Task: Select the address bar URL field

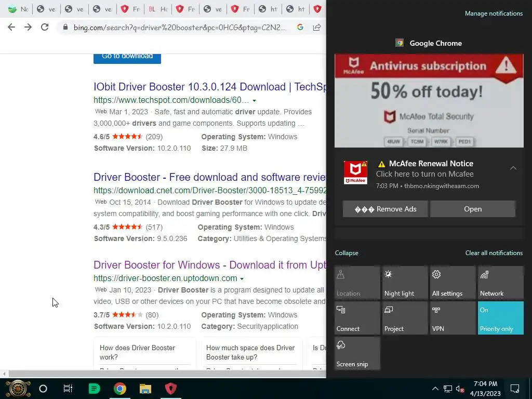Action: [x=179, y=28]
